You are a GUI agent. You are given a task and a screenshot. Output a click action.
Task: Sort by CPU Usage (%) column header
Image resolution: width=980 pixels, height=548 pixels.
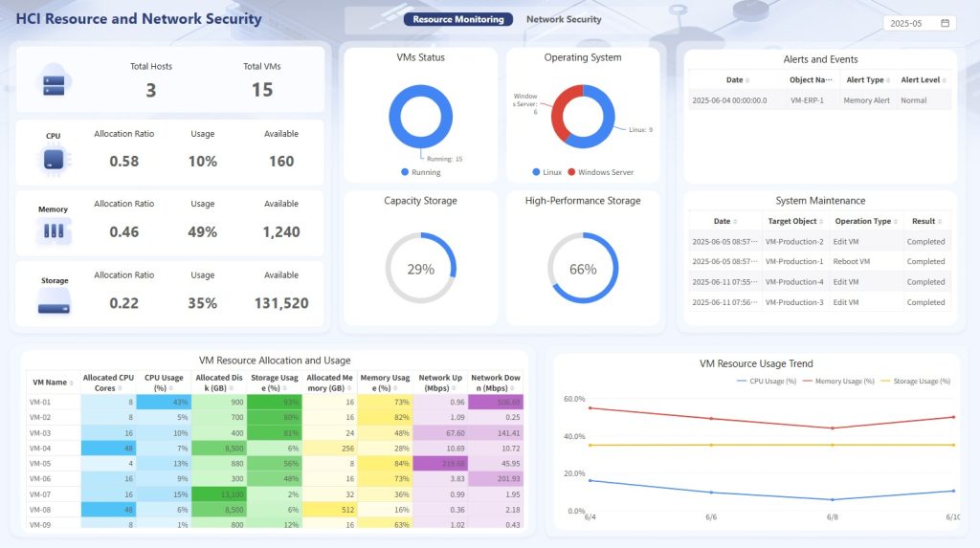tap(164, 383)
